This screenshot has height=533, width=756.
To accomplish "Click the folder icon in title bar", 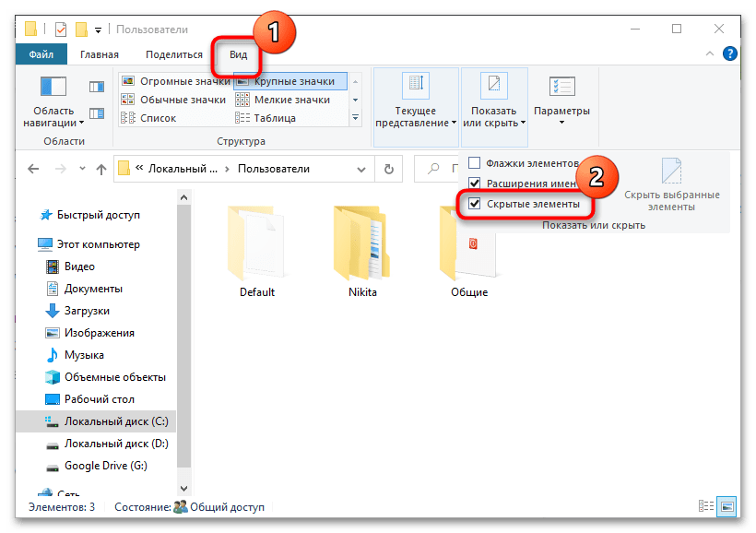I will click(x=30, y=29).
